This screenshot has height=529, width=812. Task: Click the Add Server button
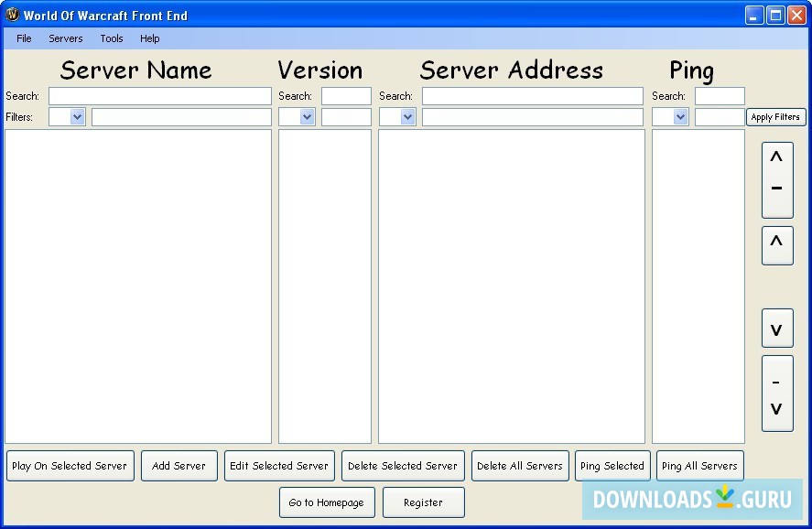coord(179,466)
